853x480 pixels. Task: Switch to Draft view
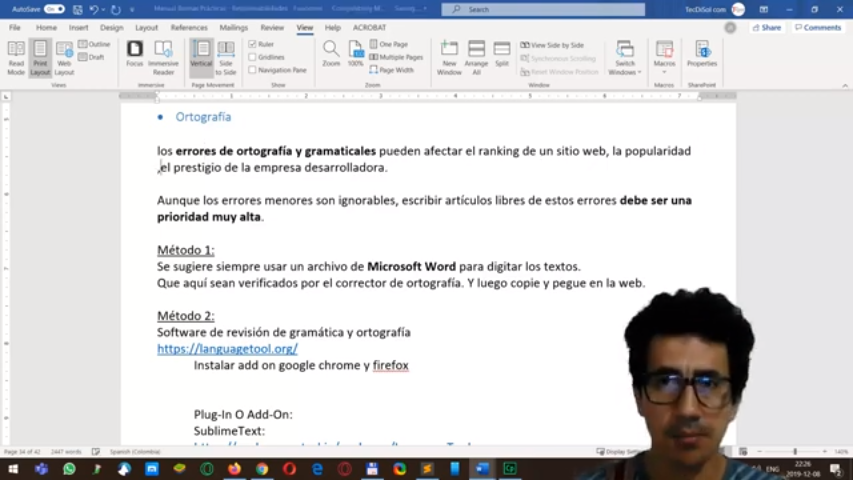tap(91, 57)
